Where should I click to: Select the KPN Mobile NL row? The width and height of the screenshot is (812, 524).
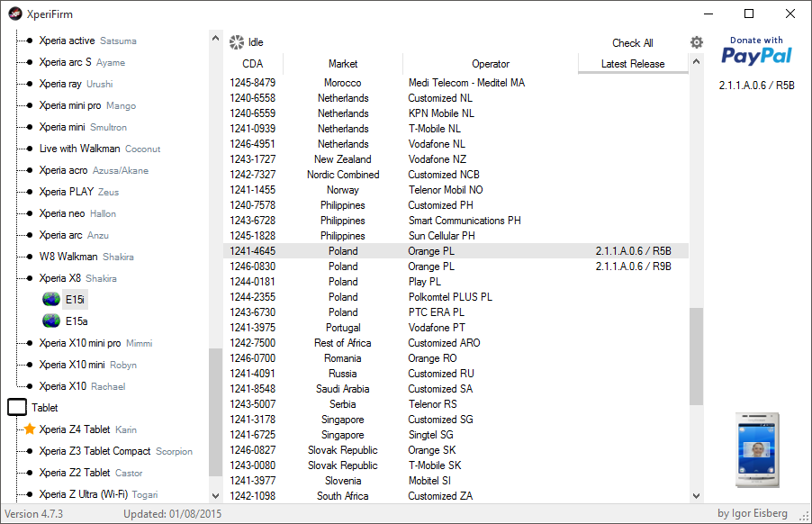(456, 113)
